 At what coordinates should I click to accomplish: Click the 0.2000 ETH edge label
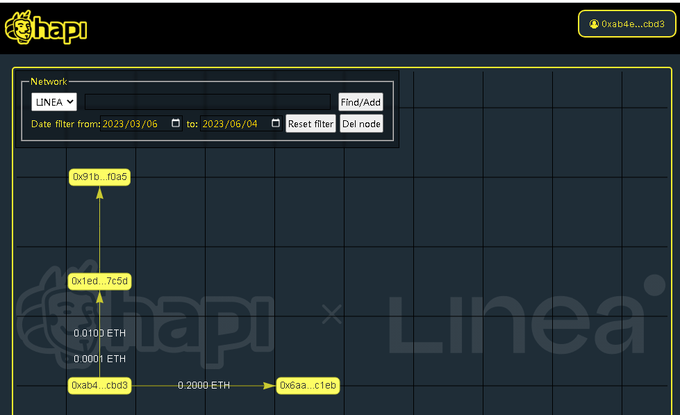pos(204,385)
